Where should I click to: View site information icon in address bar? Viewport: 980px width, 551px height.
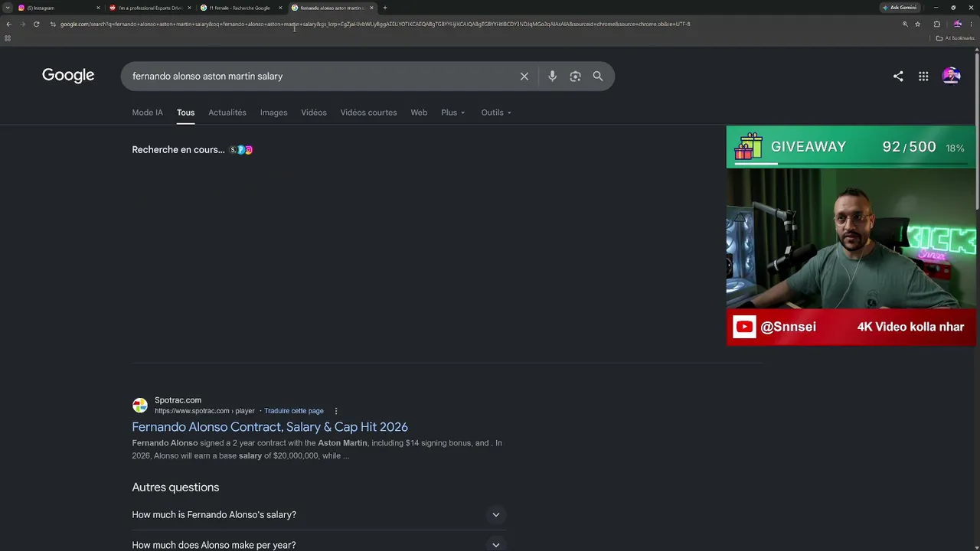point(53,24)
